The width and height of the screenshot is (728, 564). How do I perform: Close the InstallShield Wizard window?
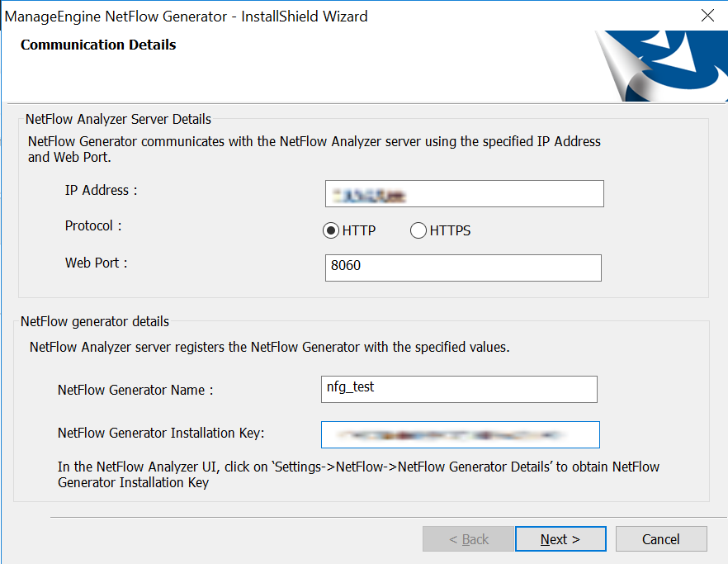(707, 16)
